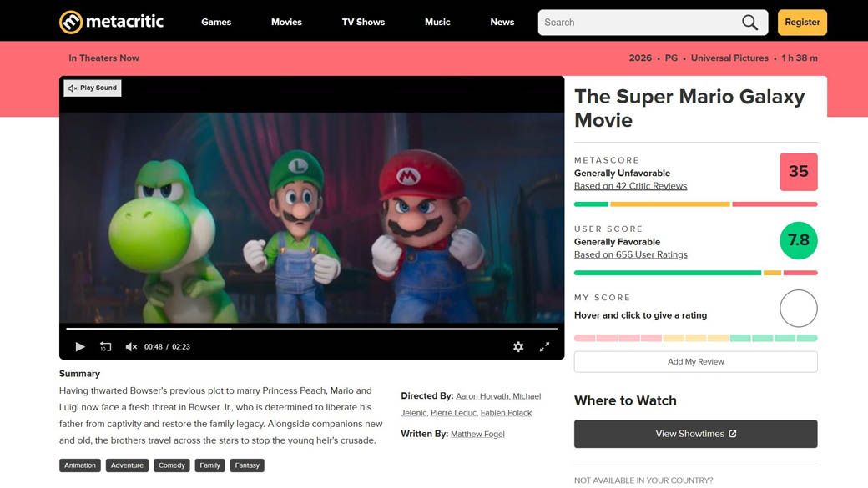Click the Search input field
Image resolution: width=868 pixels, height=488 pixels.
tap(638, 23)
